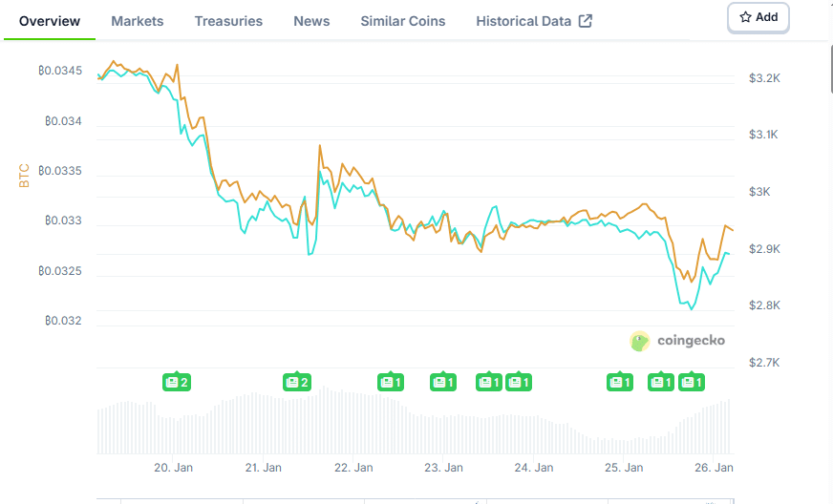Select the news marker above 23 Jan
Image resolution: width=833 pixels, height=504 pixels.
pos(443,382)
